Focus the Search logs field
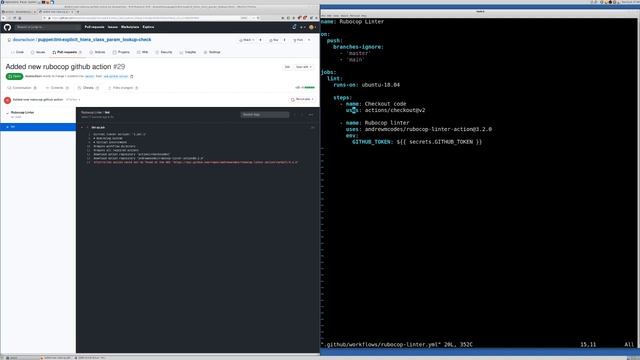Screen dimensions: 640x360 click(x=264, y=115)
